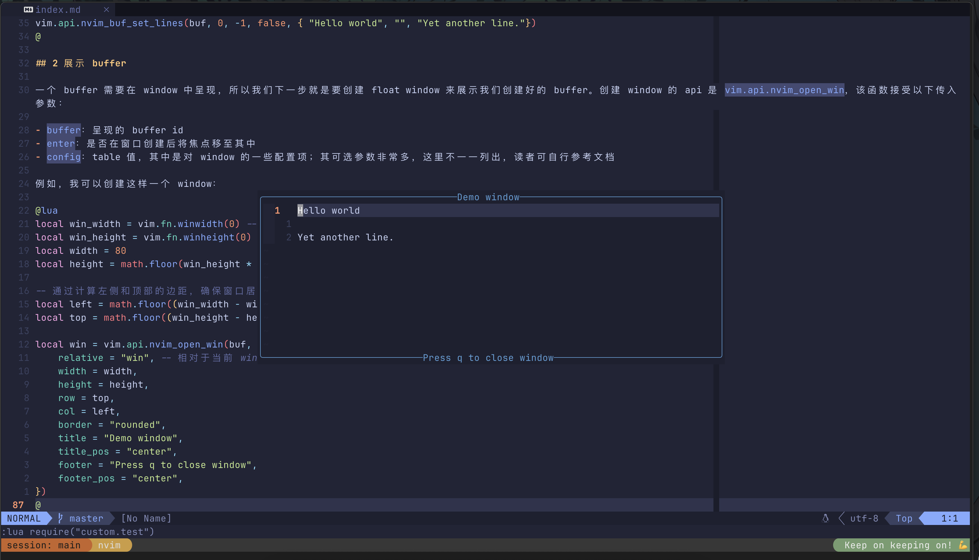Click the [No Name] buffer label
The image size is (979, 560).
click(x=146, y=518)
